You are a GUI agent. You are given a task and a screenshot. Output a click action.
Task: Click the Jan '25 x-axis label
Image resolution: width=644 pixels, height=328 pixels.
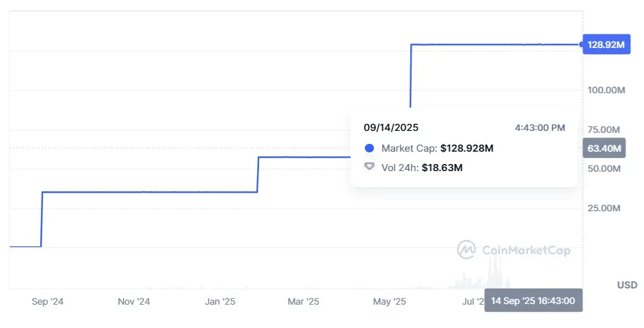(x=220, y=301)
